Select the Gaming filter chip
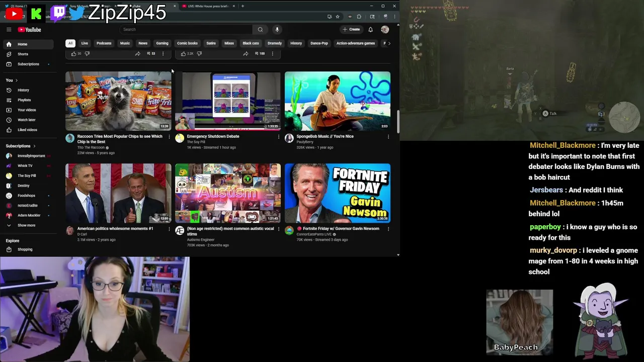The width and height of the screenshot is (644, 362). point(162,43)
